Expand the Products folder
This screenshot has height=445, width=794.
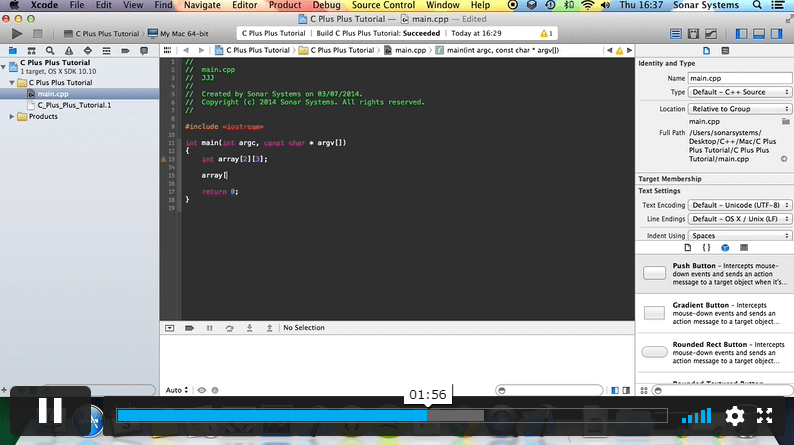click(x=12, y=116)
